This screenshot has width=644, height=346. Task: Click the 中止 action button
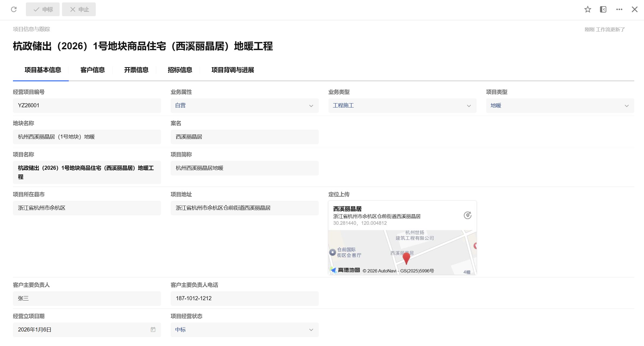(x=78, y=9)
